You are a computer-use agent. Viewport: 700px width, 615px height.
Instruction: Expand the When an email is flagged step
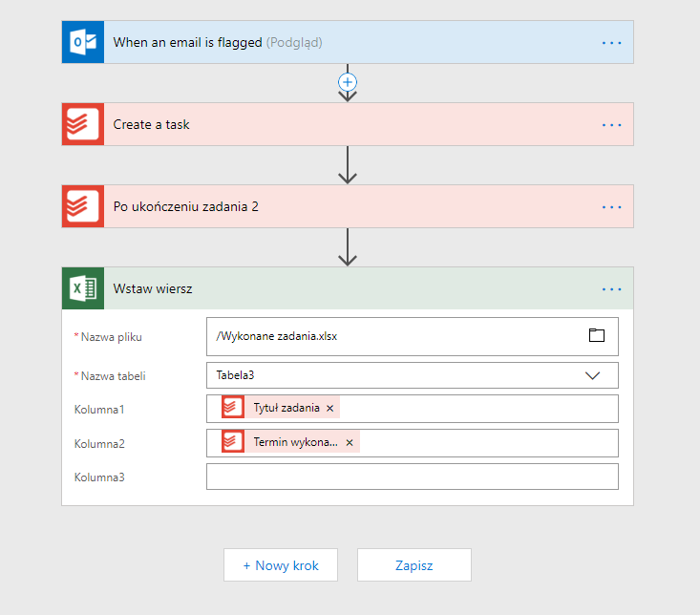[348, 42]
